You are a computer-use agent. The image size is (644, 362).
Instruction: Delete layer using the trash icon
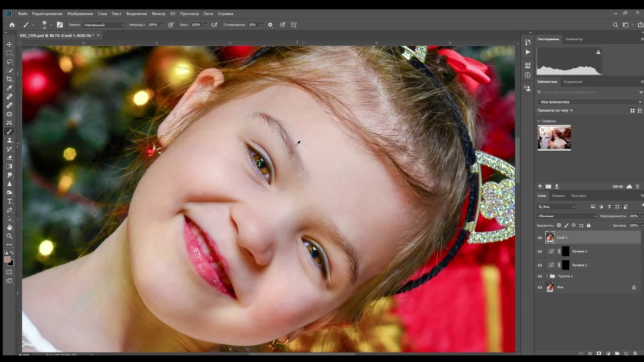[x=635, y=353]
